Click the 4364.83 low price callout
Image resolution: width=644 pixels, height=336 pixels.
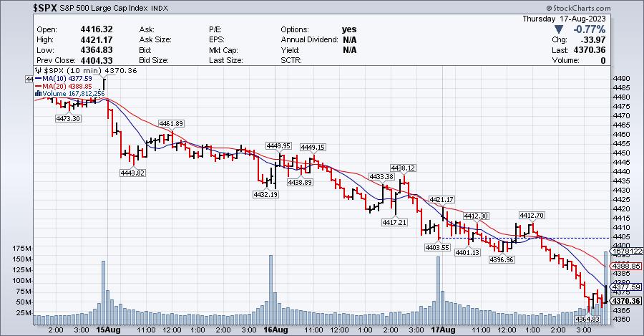(587, 319)
